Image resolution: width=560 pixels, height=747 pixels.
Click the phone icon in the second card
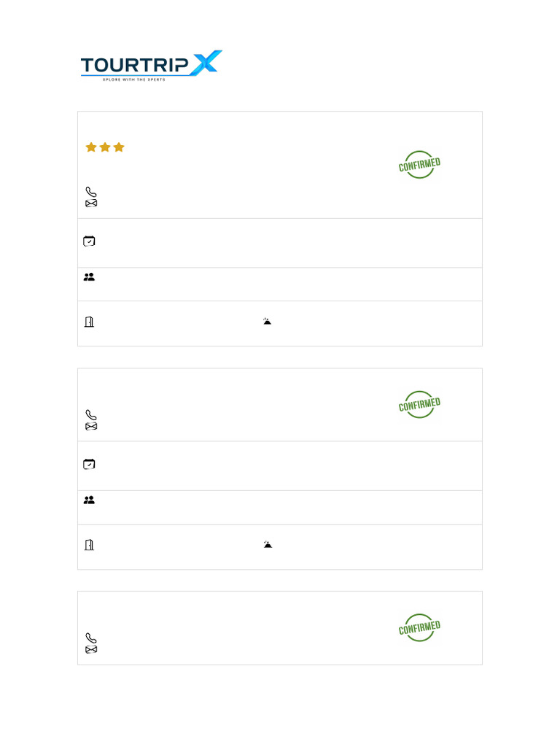click(91, 415)
